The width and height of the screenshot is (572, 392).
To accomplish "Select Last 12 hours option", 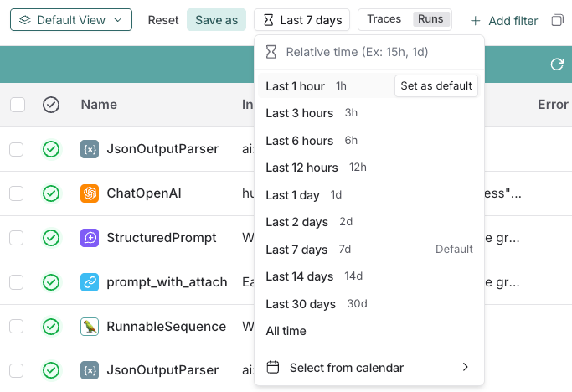I will pos(369,168).
